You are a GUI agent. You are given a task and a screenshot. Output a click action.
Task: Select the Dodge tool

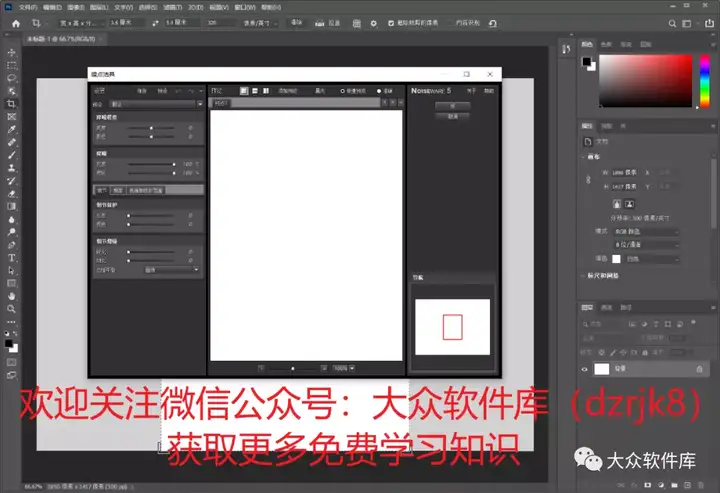[x=11, y=232]
